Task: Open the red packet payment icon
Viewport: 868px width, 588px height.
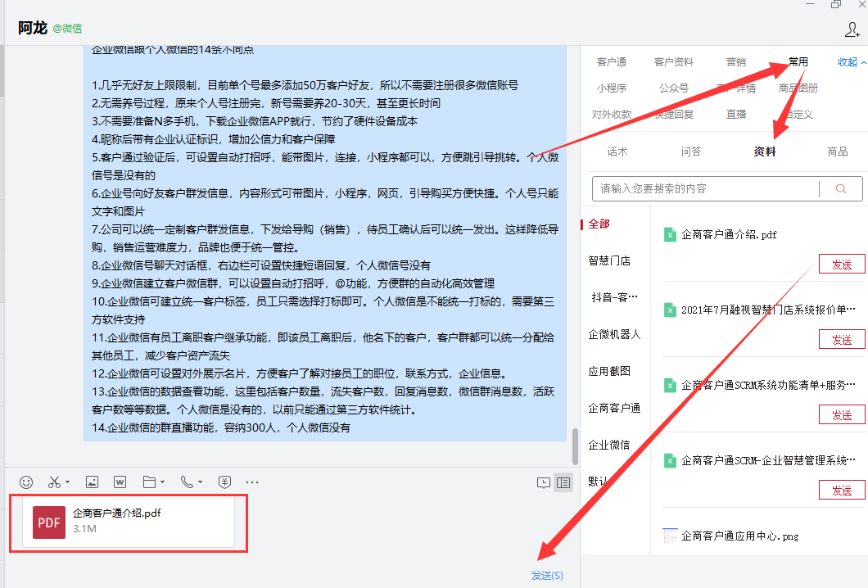Action: 224,482
